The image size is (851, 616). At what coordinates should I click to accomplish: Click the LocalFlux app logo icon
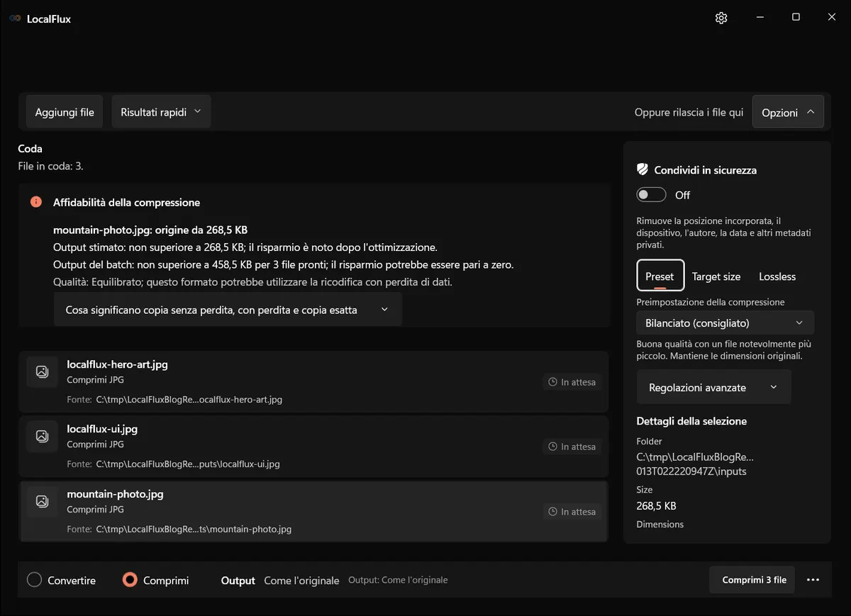[x=15, y=18]
